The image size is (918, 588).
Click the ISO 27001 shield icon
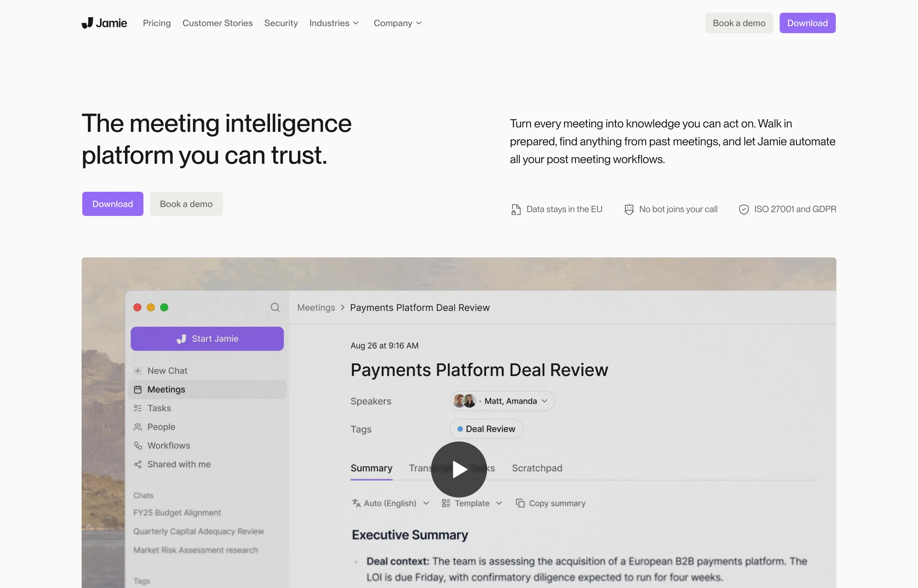[743, 209]
